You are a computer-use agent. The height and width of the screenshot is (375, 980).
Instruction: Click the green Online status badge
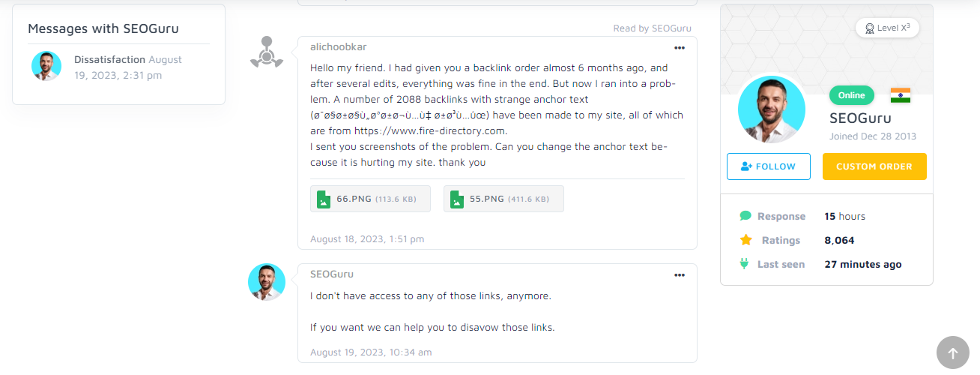(851, 95)
